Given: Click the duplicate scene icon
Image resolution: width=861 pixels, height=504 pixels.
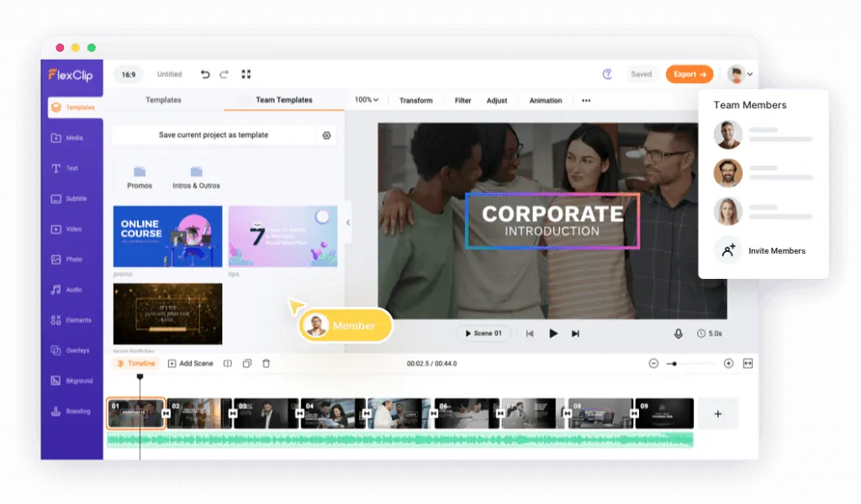Looking at the screenshot, I should point(247,364).
